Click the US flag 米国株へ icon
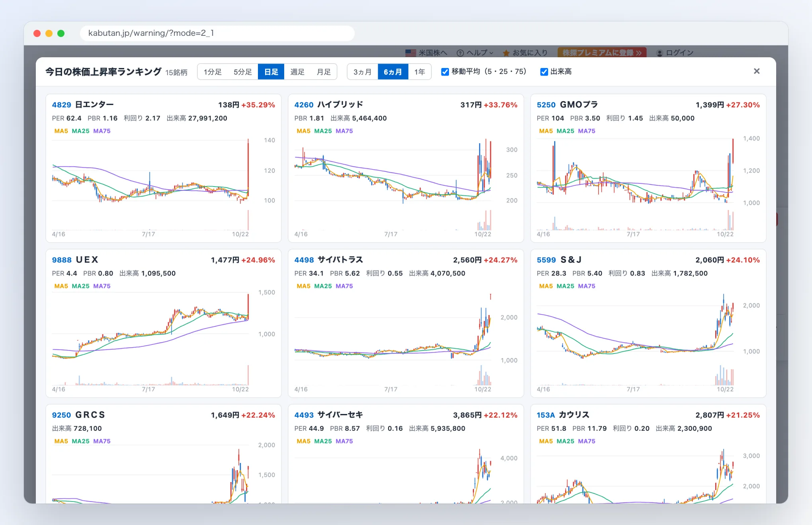 (x=410, y=53)
